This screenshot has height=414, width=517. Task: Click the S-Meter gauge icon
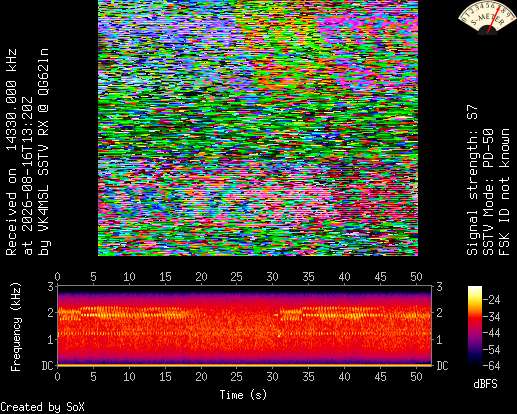tap(487, 17)
